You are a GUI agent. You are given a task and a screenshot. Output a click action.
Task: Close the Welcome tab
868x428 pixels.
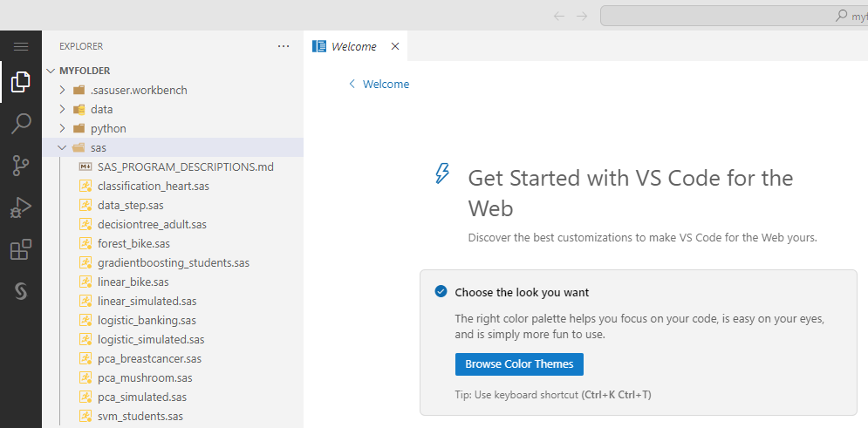tap(395, 46)
